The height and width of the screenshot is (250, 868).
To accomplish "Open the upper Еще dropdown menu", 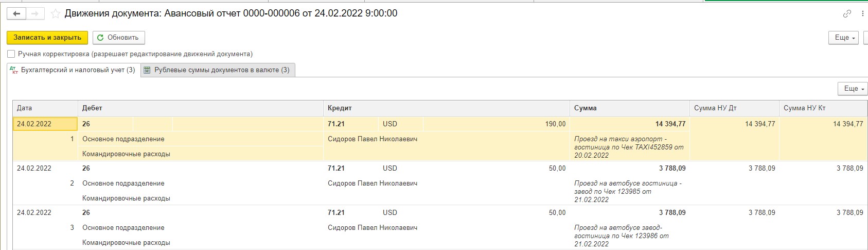I will (x=844, y=38).
